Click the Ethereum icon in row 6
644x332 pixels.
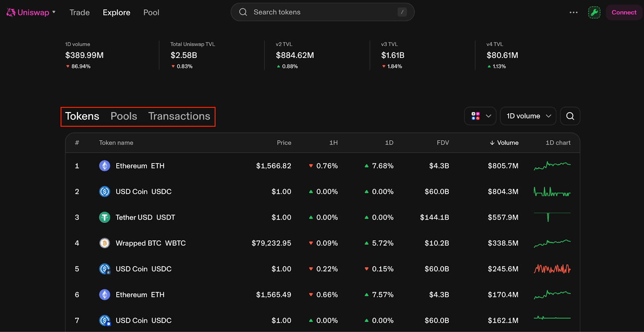[x=105, y=295]
